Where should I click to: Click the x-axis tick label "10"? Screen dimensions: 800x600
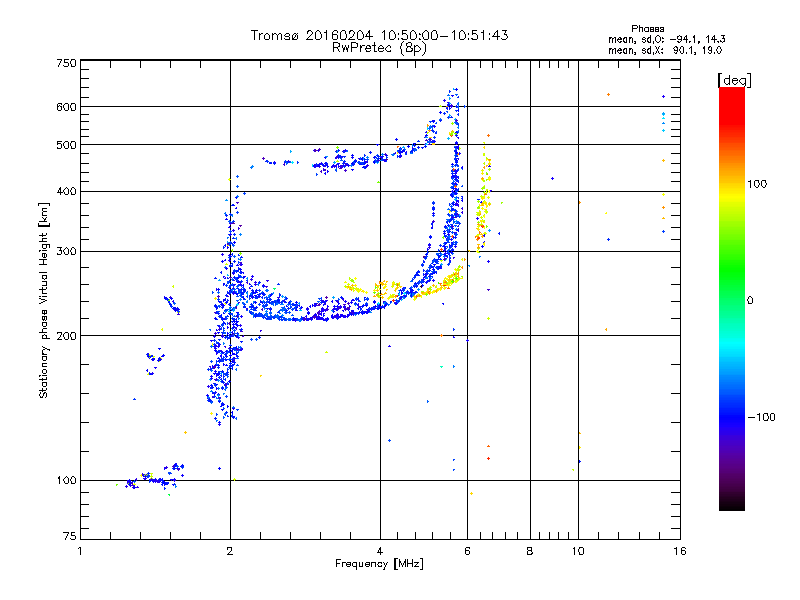[578, 551]
